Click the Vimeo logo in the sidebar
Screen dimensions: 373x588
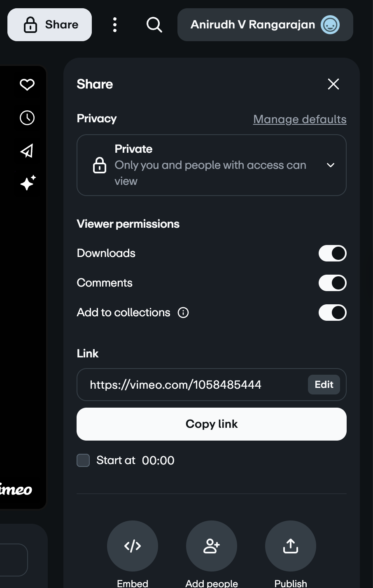[x=16, y=490]
